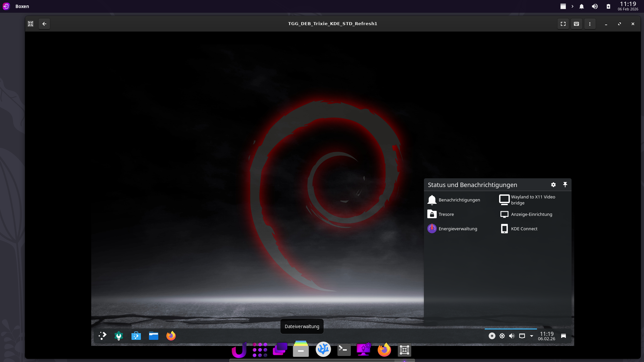Launch Dolphin file manager in guest taskbar
644x362 pixels.
coord(154,336)
